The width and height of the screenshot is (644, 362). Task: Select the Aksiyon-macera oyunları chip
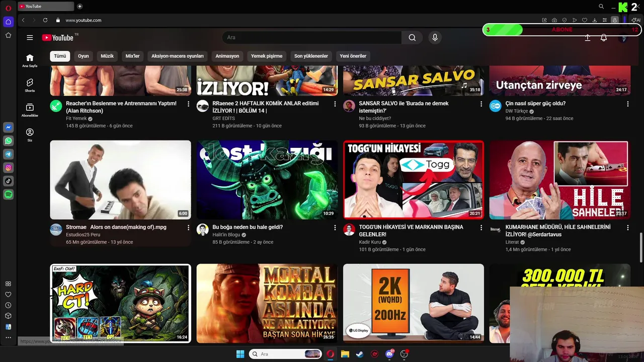point(178,56)
